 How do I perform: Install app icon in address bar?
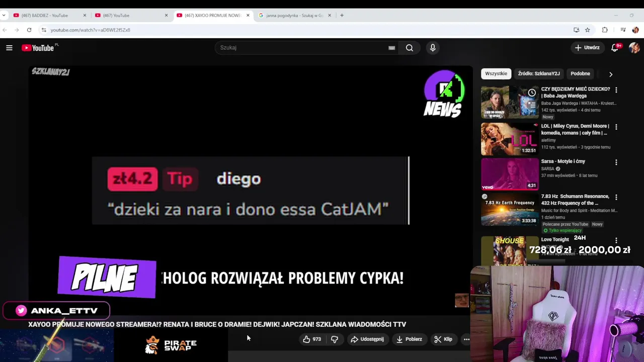pyautogui.click(x=576, y=30)
